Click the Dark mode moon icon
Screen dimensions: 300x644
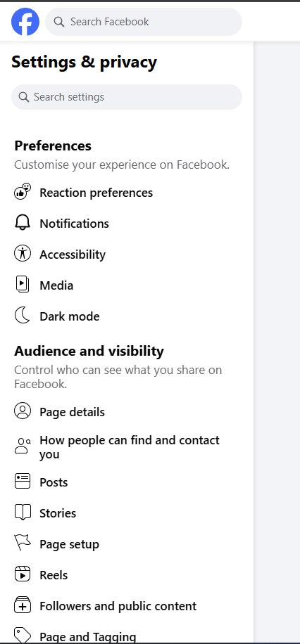pyautogui.click(x=23, y=316)
